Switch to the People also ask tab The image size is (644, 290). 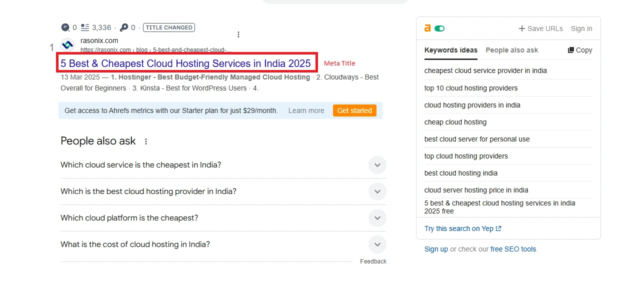coord(511,50)
